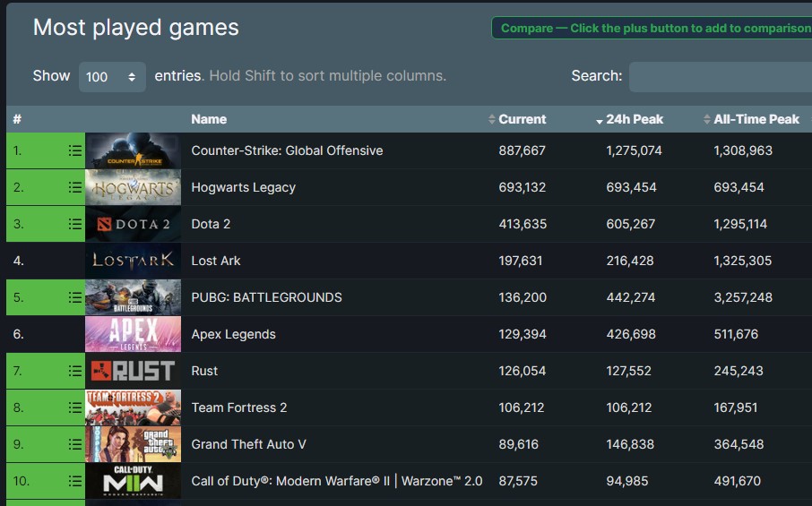Click the compare list icon for Grand Theft Auto V row

[75, 444]
